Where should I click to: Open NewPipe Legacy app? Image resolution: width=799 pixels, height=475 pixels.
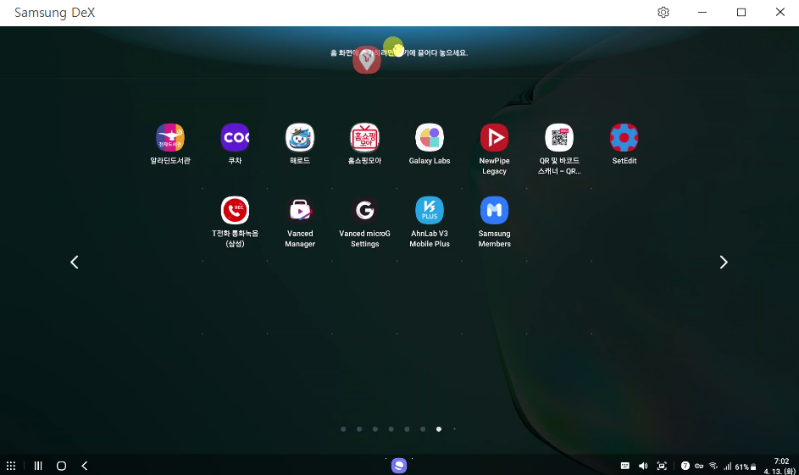click(494, 138)
